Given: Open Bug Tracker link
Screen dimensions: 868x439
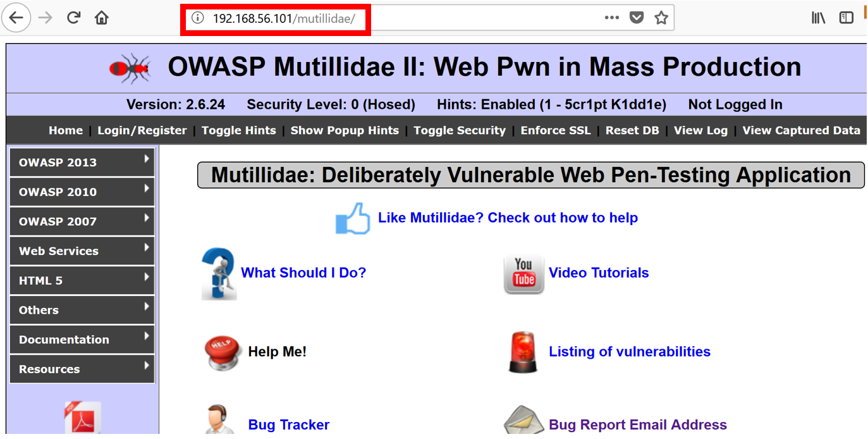Looking at the screenshot, I should (x=289, y=424).
